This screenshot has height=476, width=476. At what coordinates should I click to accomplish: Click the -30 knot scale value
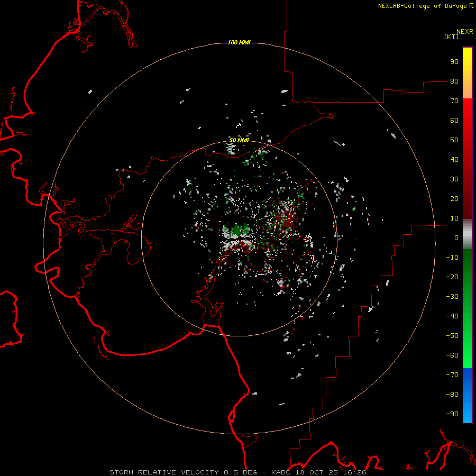pos(452,297)
